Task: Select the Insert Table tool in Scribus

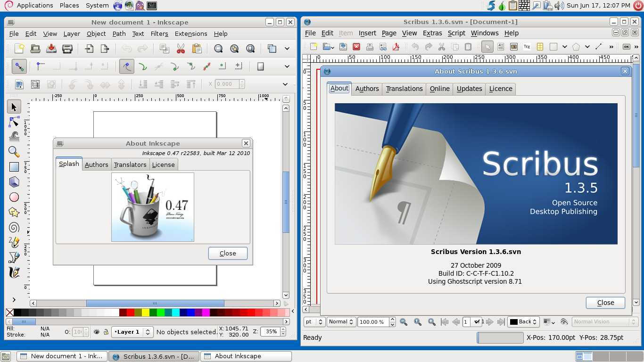Action: point(540,47)
